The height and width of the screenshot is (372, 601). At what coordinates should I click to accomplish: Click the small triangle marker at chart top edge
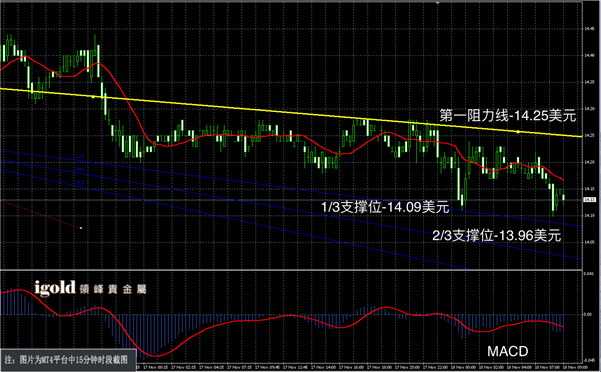[437, 2]
